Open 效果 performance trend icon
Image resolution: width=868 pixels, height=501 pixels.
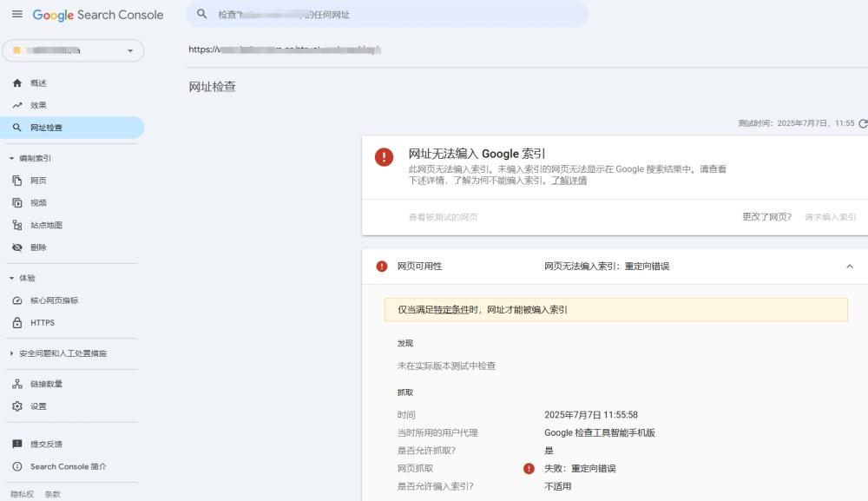point(17,105)
